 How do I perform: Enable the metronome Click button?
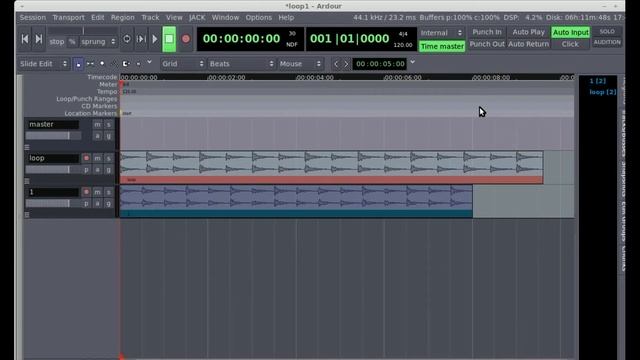[x=570, y=44]
